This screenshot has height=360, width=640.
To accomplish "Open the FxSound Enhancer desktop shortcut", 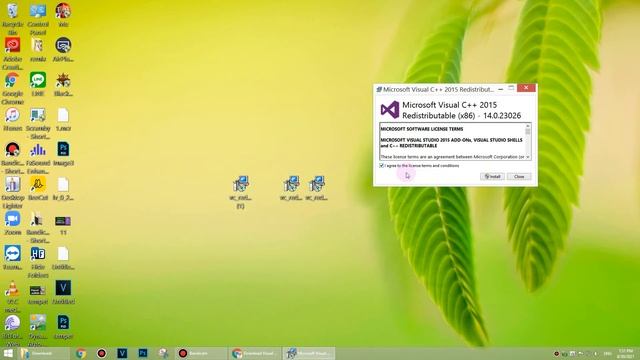I will click(x=38, y=150).
